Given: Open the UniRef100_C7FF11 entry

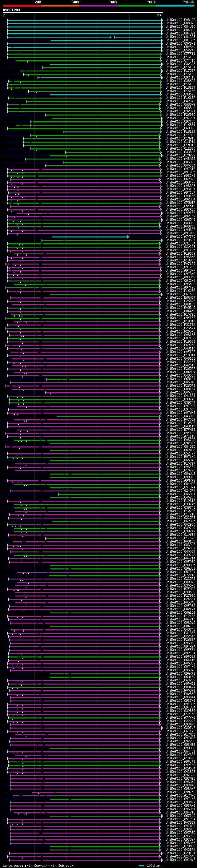Looking at the screenshot, I should pyautogui.click(x=180, y=54).
